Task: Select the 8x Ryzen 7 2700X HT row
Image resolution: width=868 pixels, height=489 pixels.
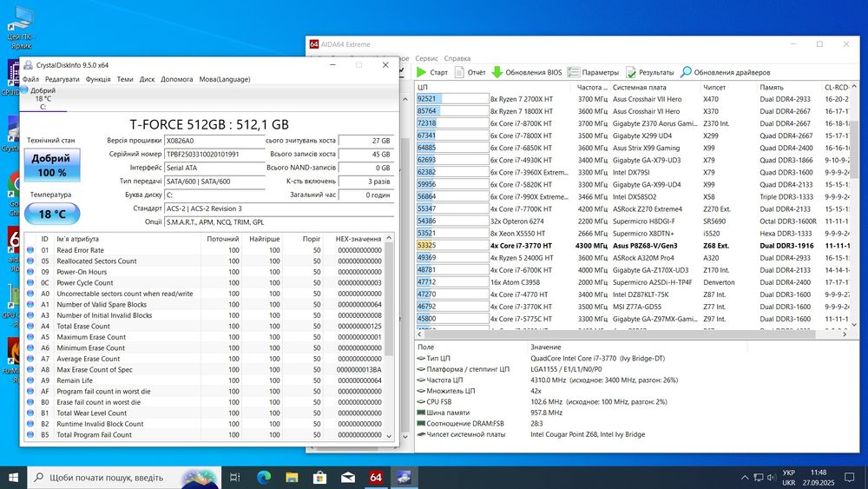Action: click(x=632, y=99)
